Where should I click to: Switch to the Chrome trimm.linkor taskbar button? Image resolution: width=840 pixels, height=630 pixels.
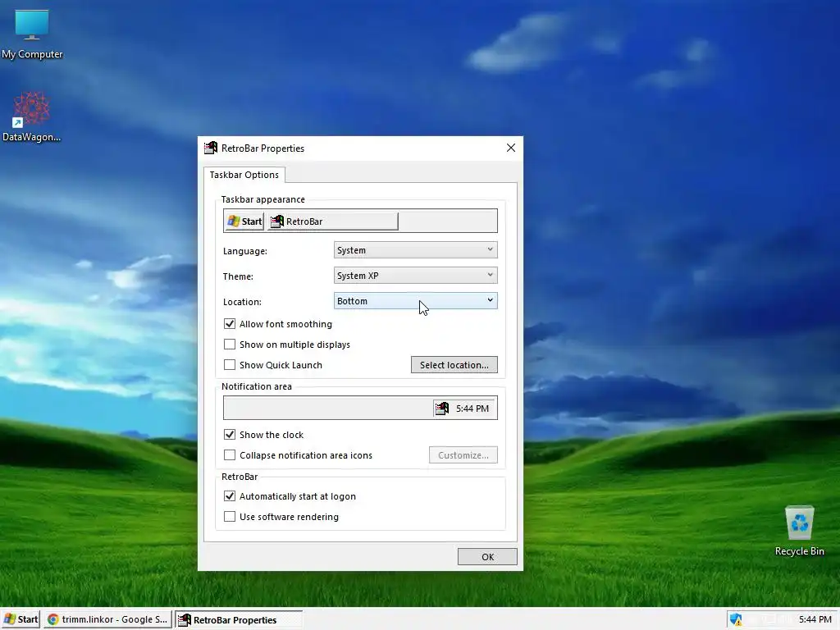point(107,619)
